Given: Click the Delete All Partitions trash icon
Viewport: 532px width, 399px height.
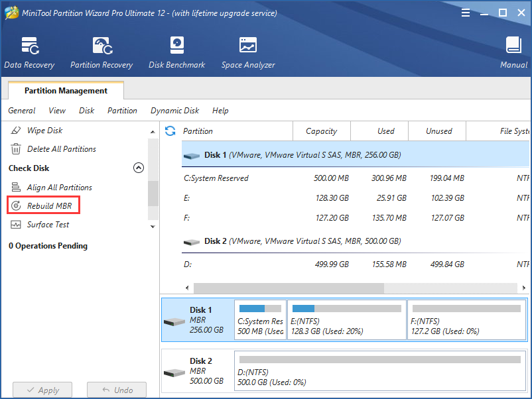Looking at the screenshot, I should (16, 149).
